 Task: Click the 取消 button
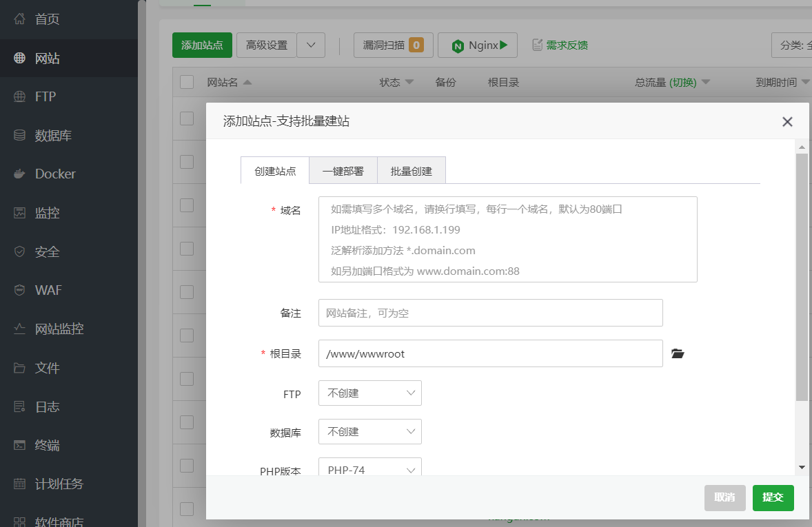tap(724, 497)
